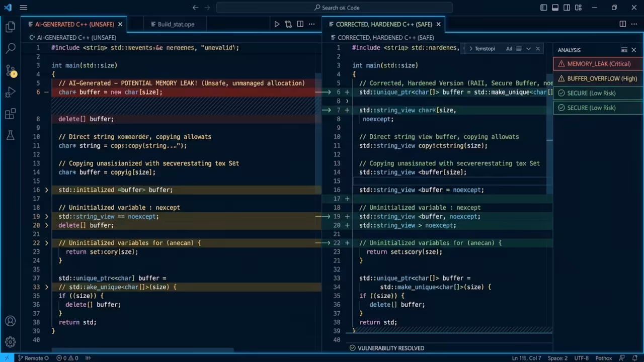
Task: Open the hamburger application menu
Action: point(24,8)
